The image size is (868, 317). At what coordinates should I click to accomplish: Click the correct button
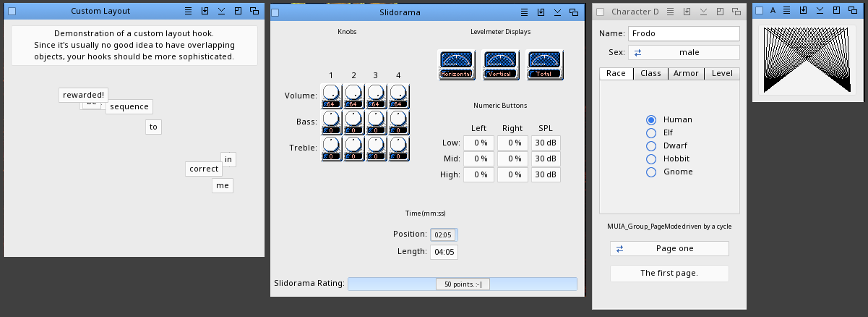(x=204, y=169)
